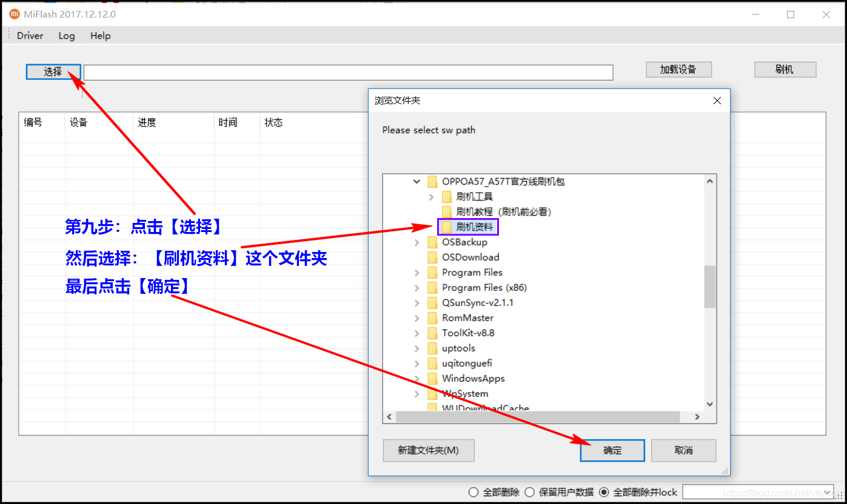The width and height of the screenshot is (847, 504).
Task: Collapse the OPPOA57_A57T官方线刷机包 folder
Action: point(417,181)
